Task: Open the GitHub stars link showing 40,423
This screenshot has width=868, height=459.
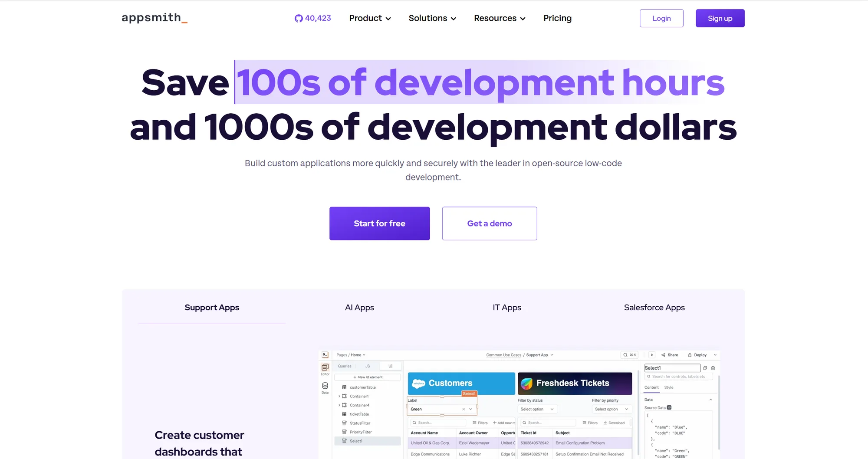Action: click(312, 18)
